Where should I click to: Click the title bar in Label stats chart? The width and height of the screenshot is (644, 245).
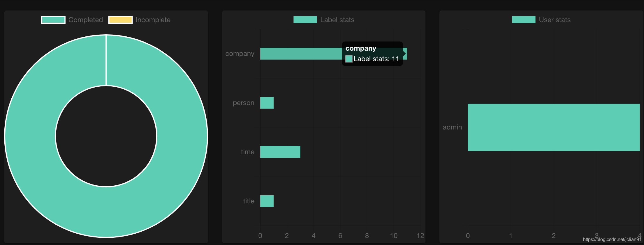tap(267, 201)
